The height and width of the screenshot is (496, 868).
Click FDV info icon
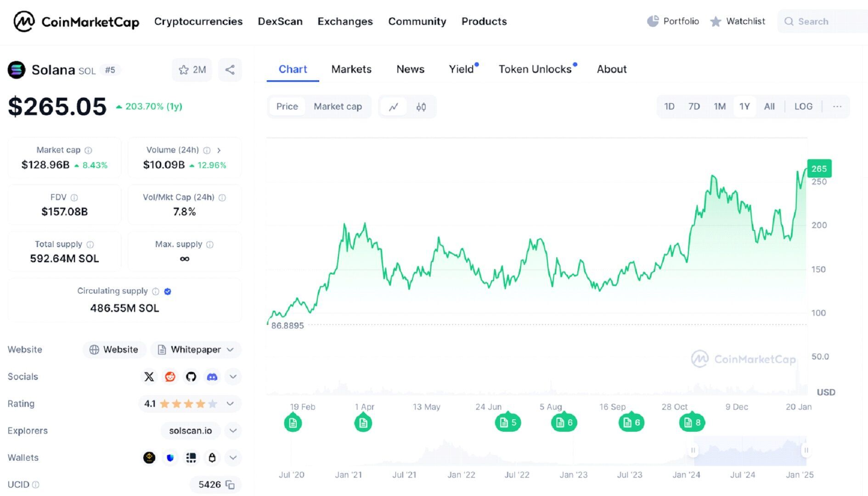[74, 197]
